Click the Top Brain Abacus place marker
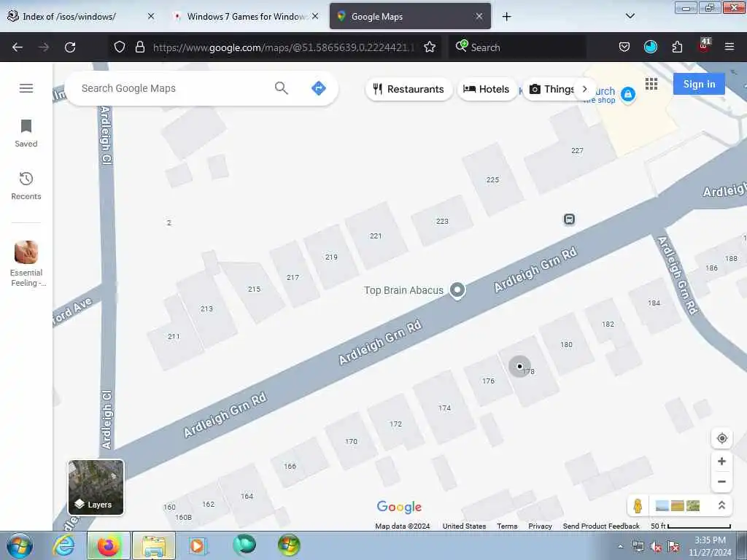This screenshot has height=560, width=747. (457, 289)
